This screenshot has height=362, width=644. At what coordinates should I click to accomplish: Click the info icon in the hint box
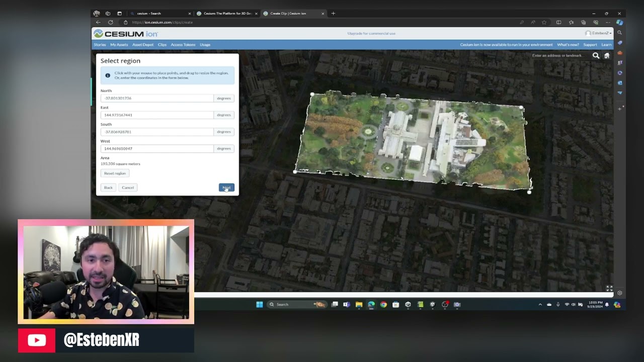[108, 75]
